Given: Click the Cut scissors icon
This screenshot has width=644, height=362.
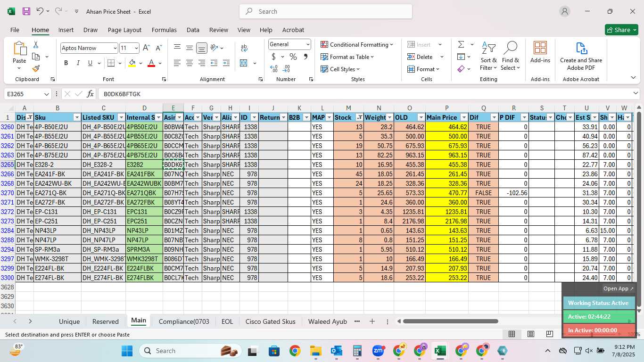Looking at the screenshot, I should tap(36, 45).
